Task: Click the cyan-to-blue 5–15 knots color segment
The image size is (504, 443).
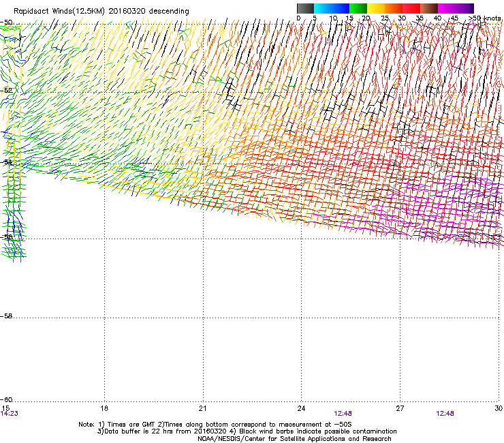Action: click(x=332, y=8)
